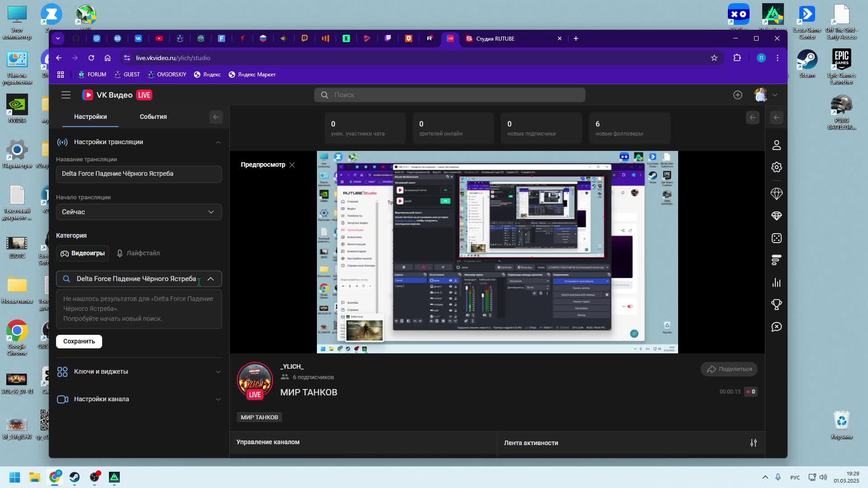Click the Поделиться share button
The width and height of the screenshot is (868, 488).
pyautogui.click(x=729, y=369)
